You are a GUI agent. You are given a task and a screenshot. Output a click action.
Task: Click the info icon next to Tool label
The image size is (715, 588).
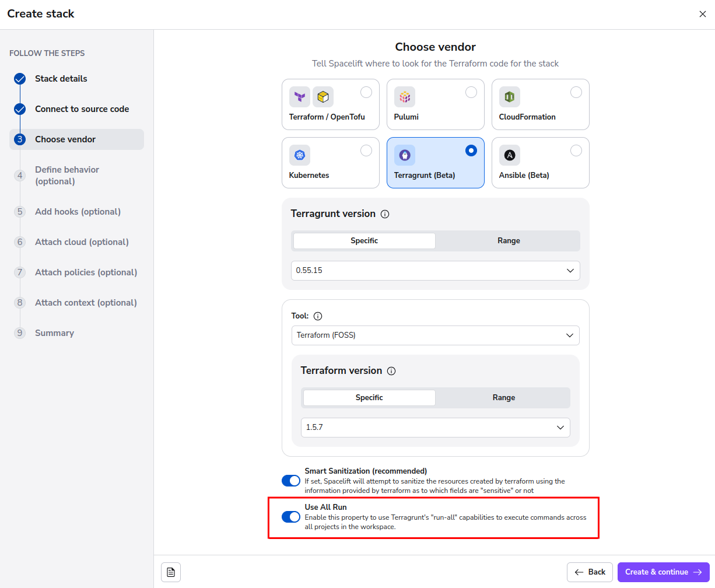[318, 316]
